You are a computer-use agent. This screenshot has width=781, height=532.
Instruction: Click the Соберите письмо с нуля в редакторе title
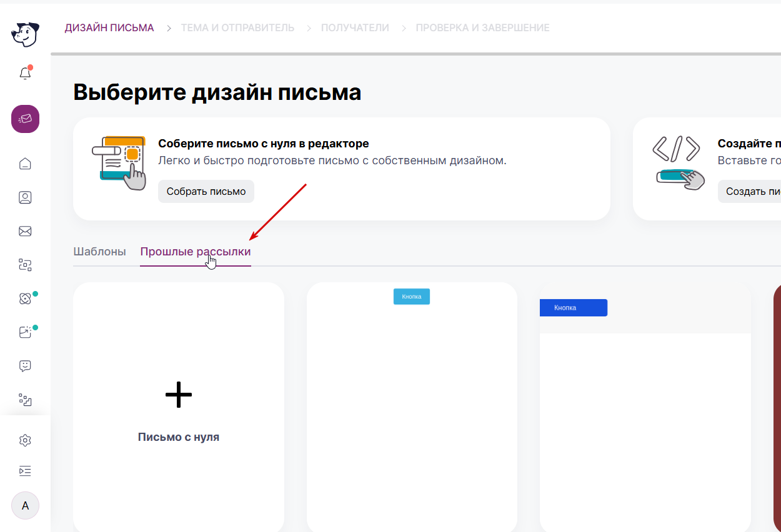(x=264, y=144)
